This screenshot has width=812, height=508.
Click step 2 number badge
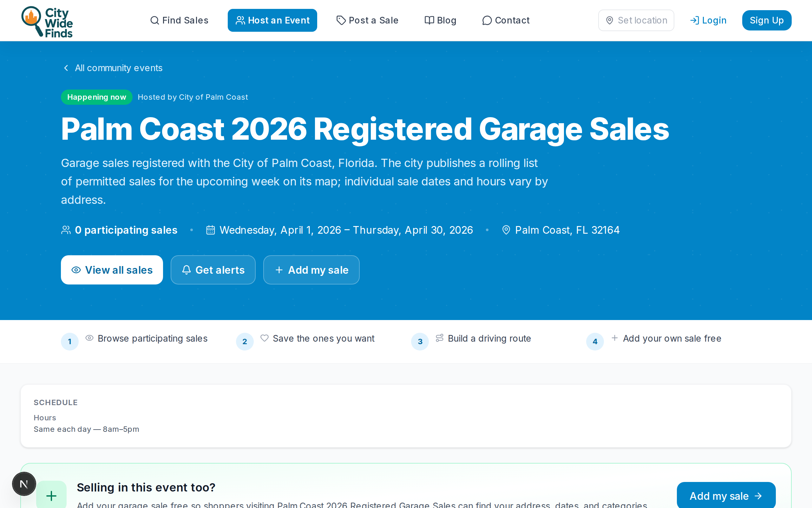pos(245,341)
